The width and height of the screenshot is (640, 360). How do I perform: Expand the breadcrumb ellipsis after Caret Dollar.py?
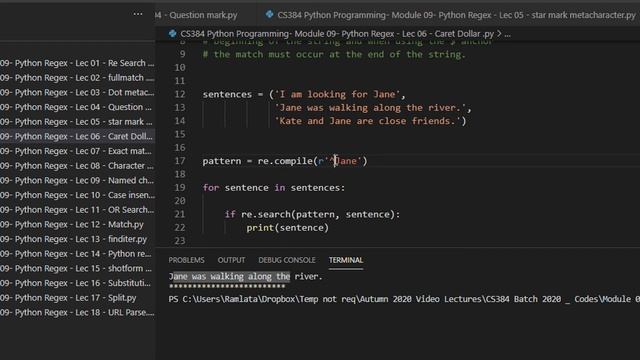pyautogui.click(x=507, y=34)
